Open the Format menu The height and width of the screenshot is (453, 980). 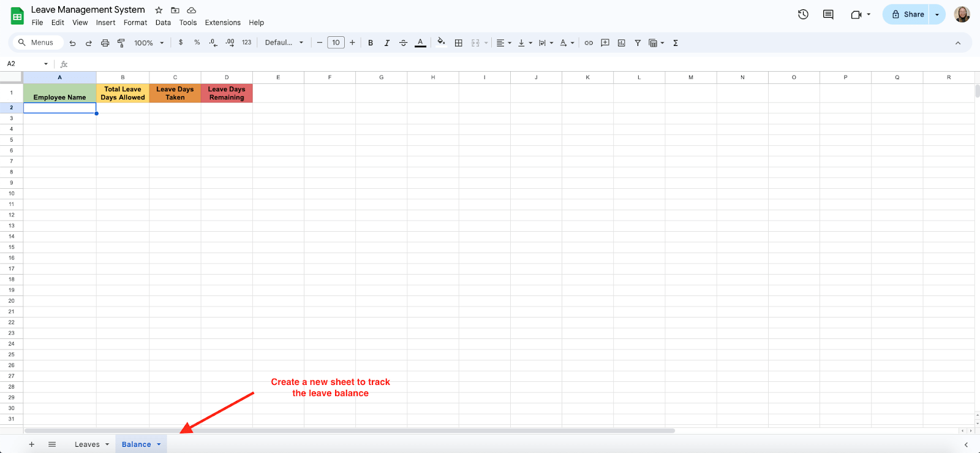tap(135, 23)
